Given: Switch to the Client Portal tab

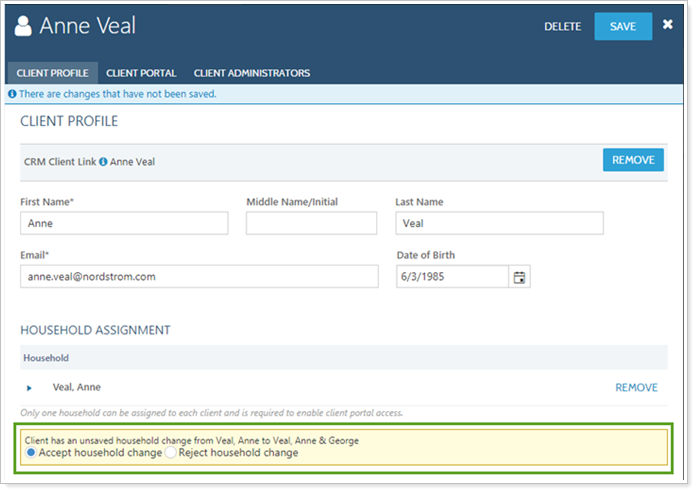Looking at the screenshot, I should point(141,73).
